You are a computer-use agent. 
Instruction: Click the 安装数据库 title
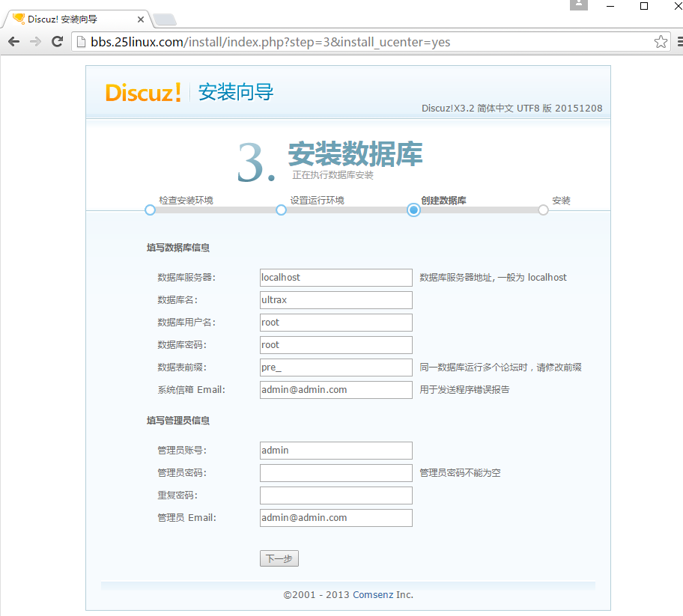(355, 154)
